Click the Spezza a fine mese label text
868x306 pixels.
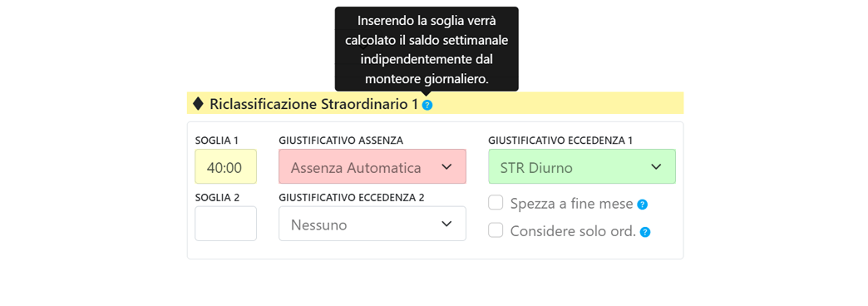coord(571,204)
